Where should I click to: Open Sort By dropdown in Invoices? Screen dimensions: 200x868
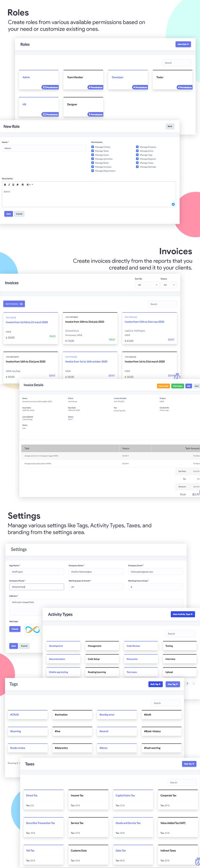coord(147,285)
